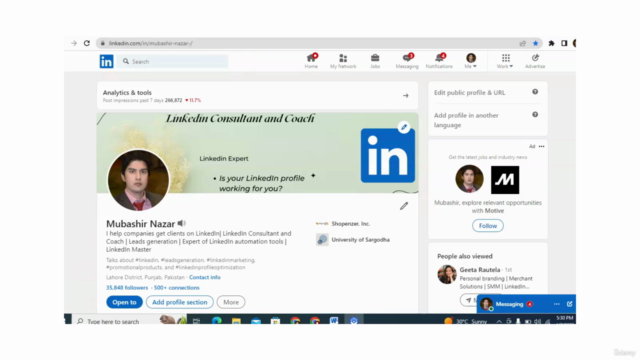The image size is (640, 360).
Task: Click the address bar URL
Action: tap(151, 43)
